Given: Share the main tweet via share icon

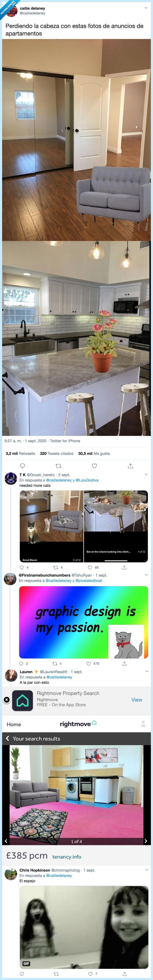Looking at the screenshot, I should click(x=130, y=466).
